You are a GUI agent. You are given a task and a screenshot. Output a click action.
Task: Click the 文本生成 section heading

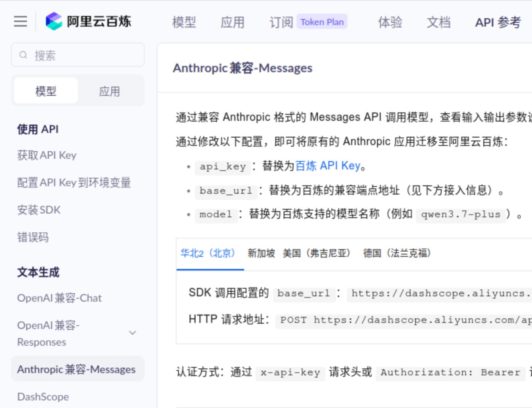point(38,272)
